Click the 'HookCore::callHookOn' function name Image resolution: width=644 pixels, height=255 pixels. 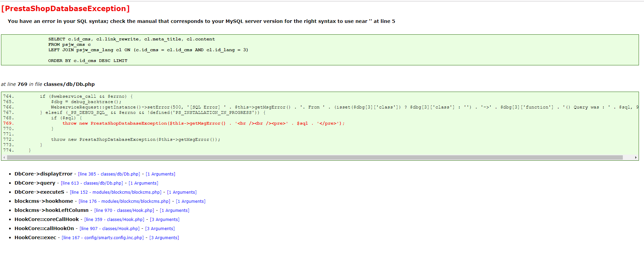pyautogui.click(x=44, y=228)
